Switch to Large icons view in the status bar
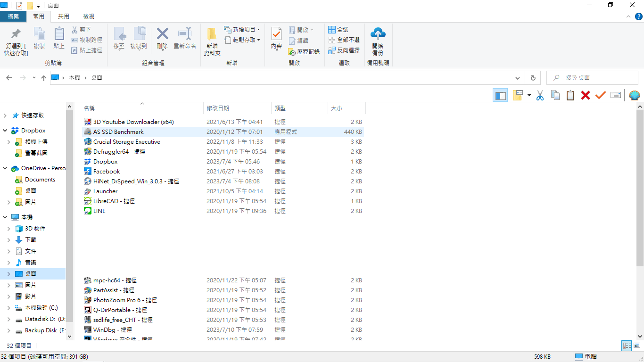This screenshot has width=644, height=362. tap(636, 346)
